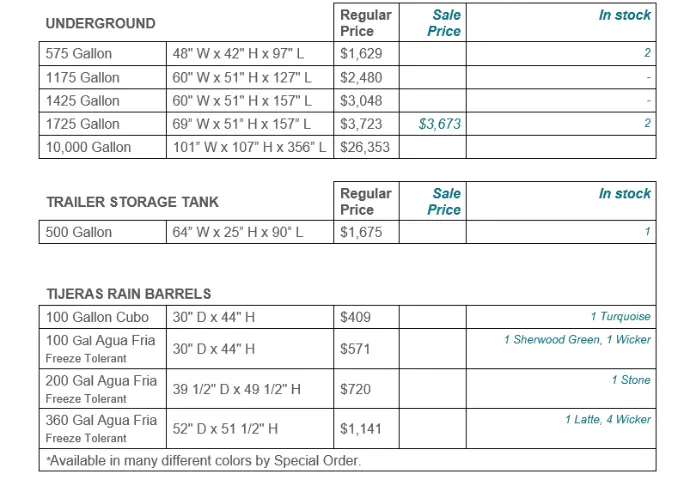Select the 100 Gallon Cubo row
This screenshot has width=690, height=480.
[x=348, y=317]
